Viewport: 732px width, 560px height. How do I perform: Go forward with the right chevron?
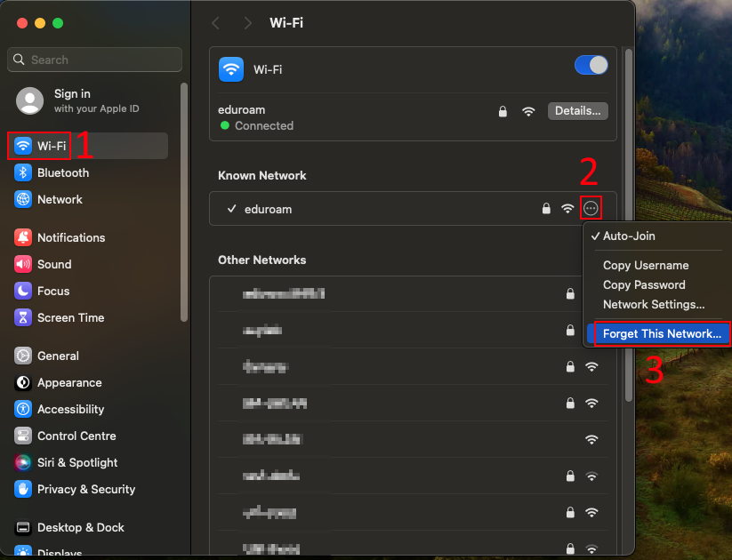[247, 23]
